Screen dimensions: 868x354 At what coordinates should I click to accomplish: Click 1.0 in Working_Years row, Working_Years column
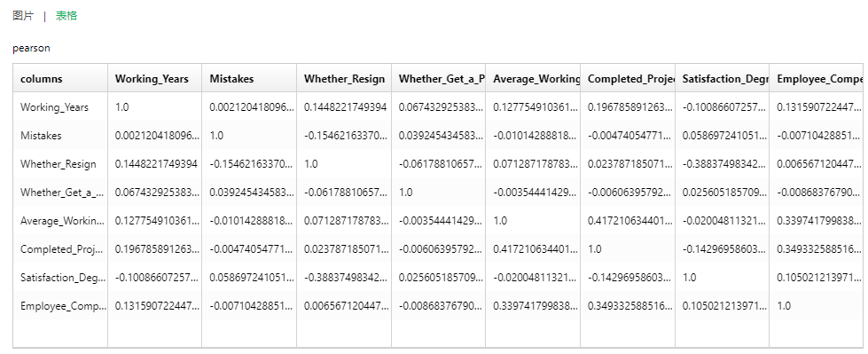[121, 107]
